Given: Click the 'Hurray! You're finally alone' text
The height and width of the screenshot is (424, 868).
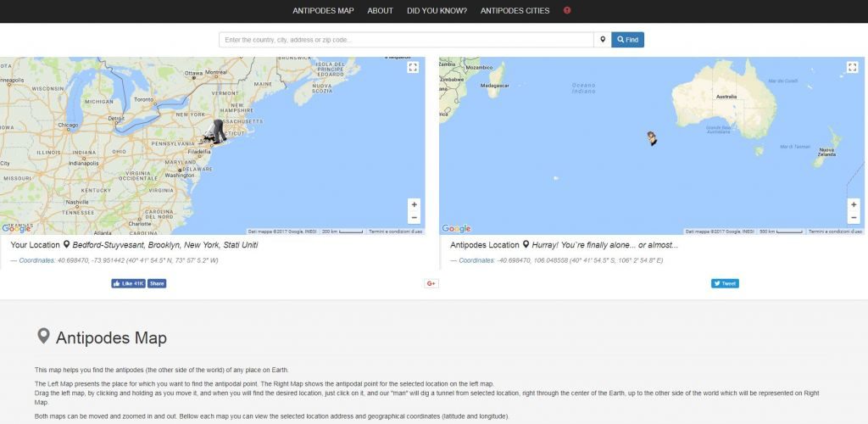Looking at the screenshot, I should point(605,245).
